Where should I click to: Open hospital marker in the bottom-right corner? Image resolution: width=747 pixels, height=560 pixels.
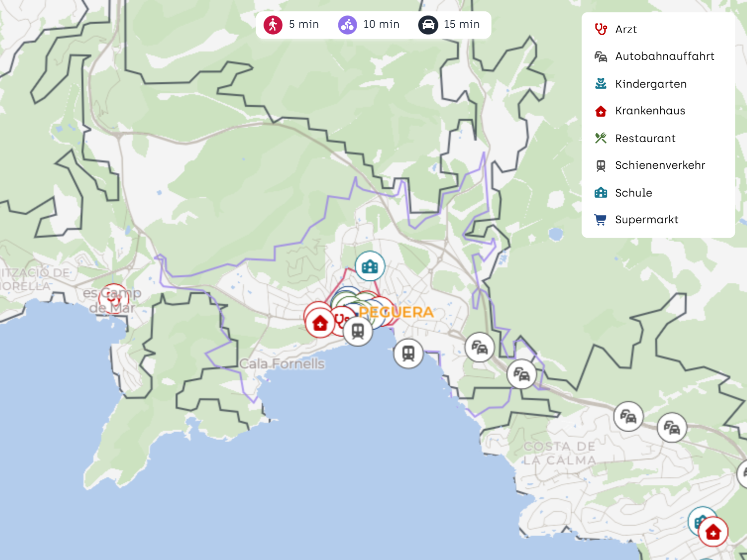coord(713,532)
